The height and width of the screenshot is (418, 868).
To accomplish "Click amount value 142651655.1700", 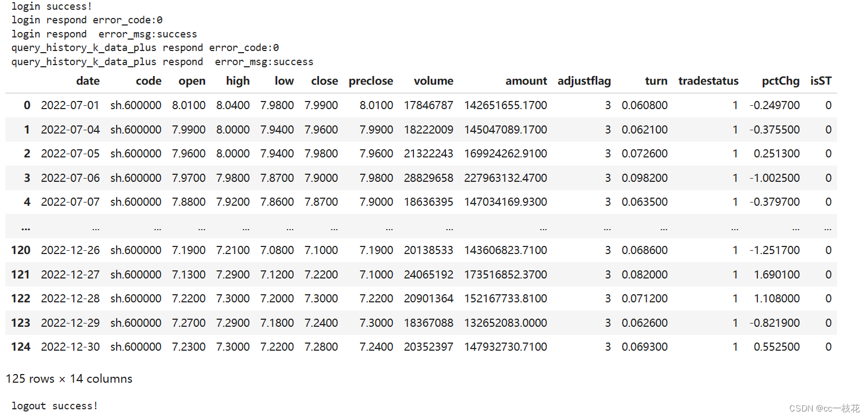I will [x=506, y=105].
